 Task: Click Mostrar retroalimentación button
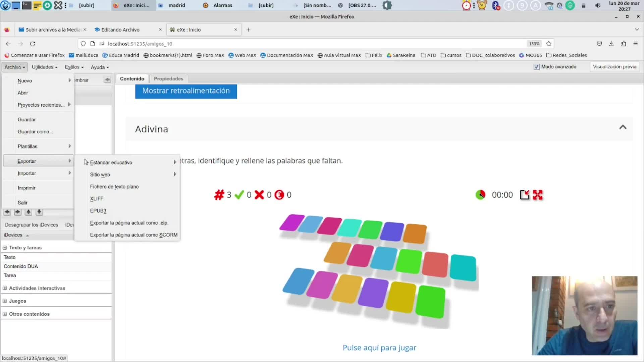click(186, 91)
